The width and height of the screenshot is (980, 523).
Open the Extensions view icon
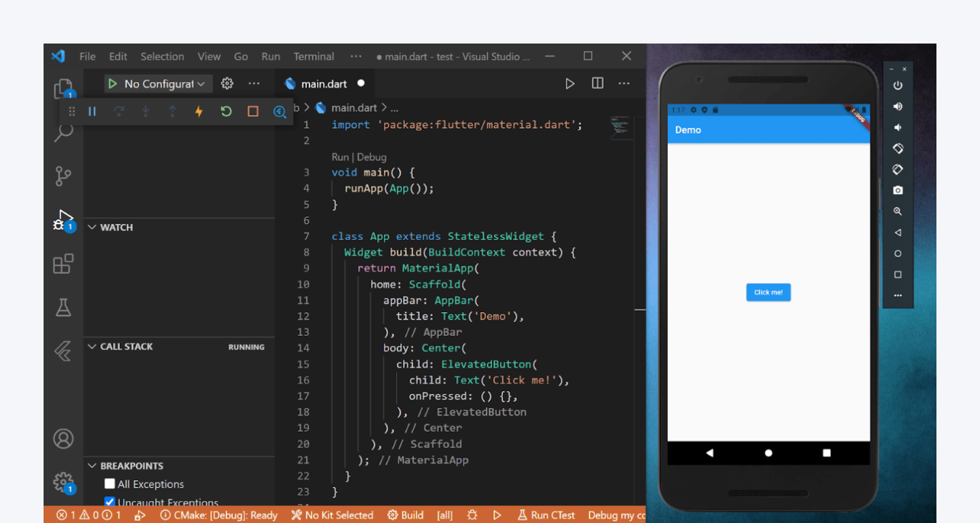tap(63, 264)
